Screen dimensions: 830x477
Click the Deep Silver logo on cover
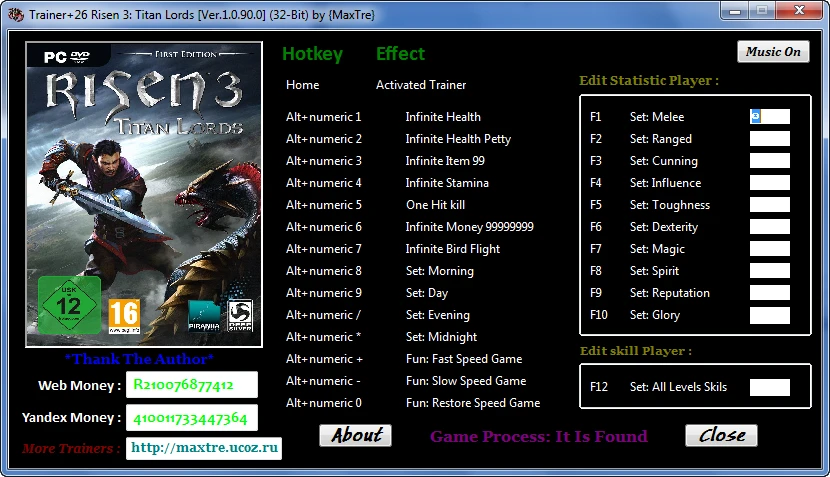[240, 316]
